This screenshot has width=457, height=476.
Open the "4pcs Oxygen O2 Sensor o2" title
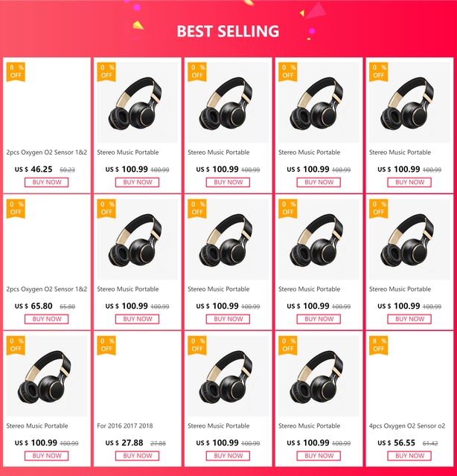click(407, 426)
